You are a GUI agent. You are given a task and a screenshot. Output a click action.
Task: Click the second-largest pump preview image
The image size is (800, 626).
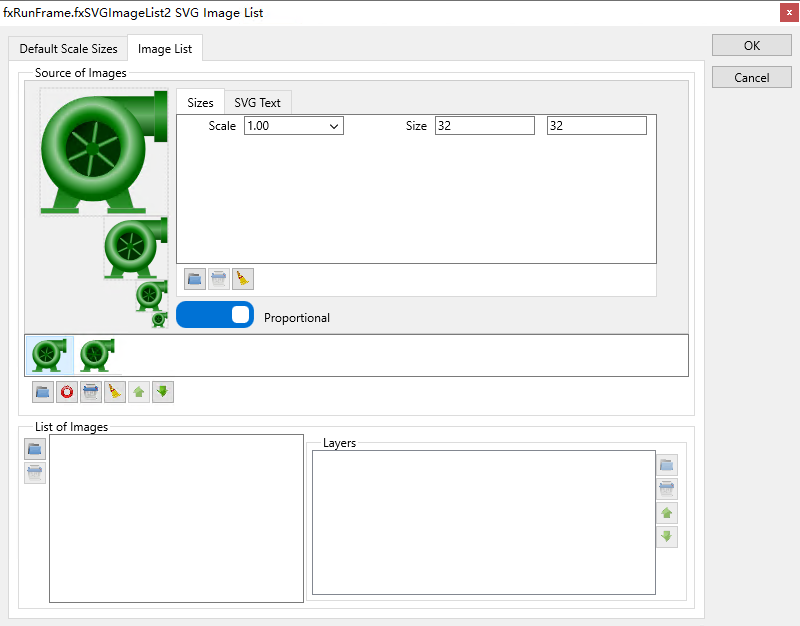(x=136, y=248)
